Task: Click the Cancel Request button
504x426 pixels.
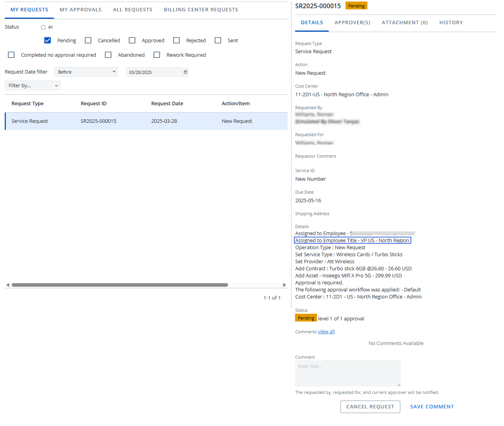Action: pos(370,407)
